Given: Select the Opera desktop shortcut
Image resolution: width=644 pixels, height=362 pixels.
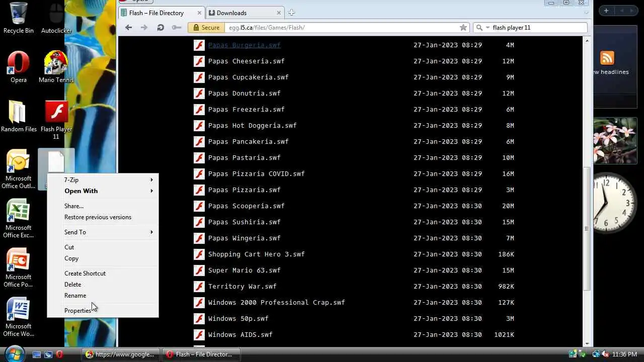Looking at the screenshot, I should 19,67.
